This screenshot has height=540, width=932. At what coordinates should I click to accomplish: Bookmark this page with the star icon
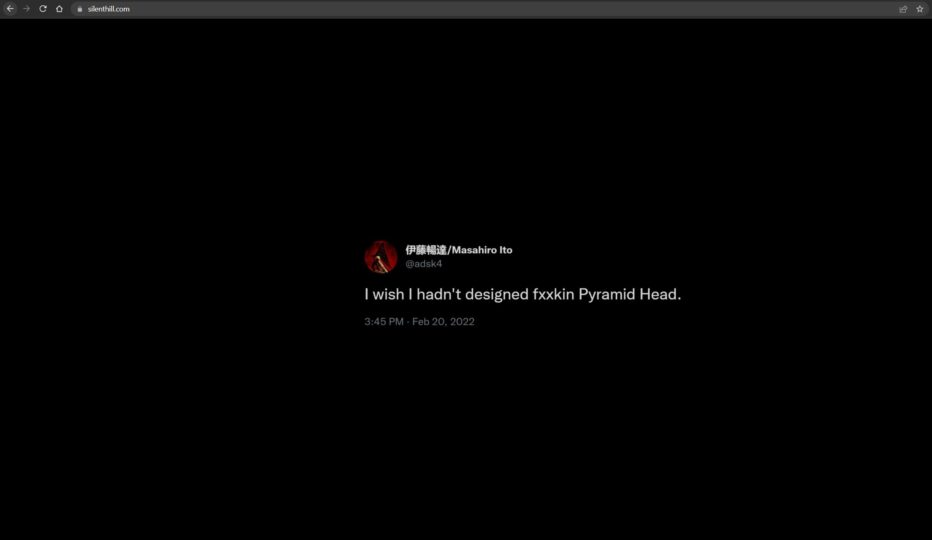tap(920, 9)
